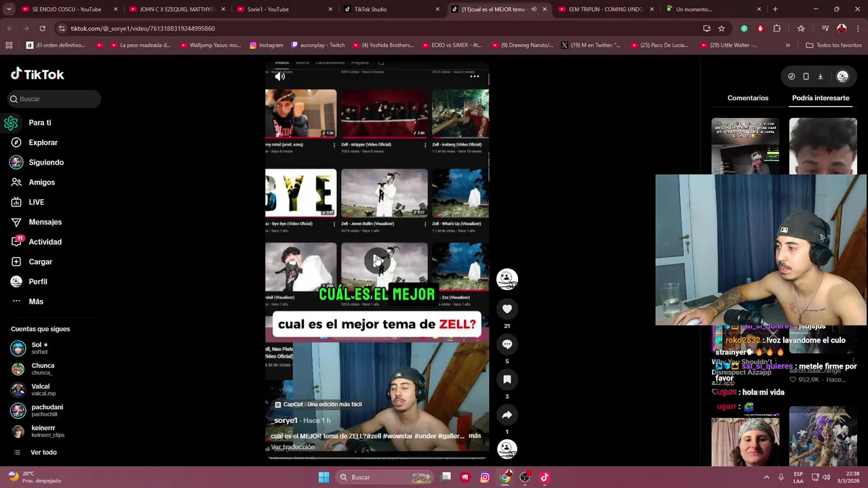Click the TikTok logo
Image resolution: width=868 pixels, height=488 pixels.
[37, 75]
